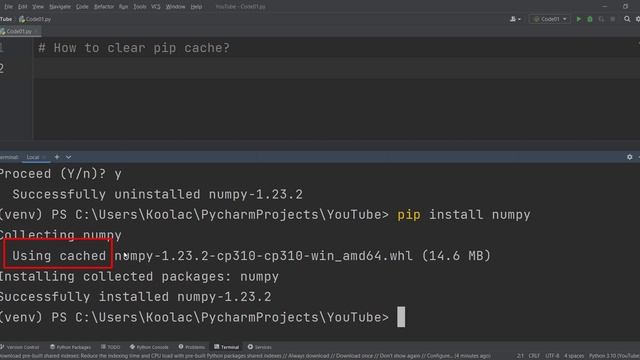Click the 4 spaces indent indicator
Viewport: 640px width, 360px height.
(574, 356)
